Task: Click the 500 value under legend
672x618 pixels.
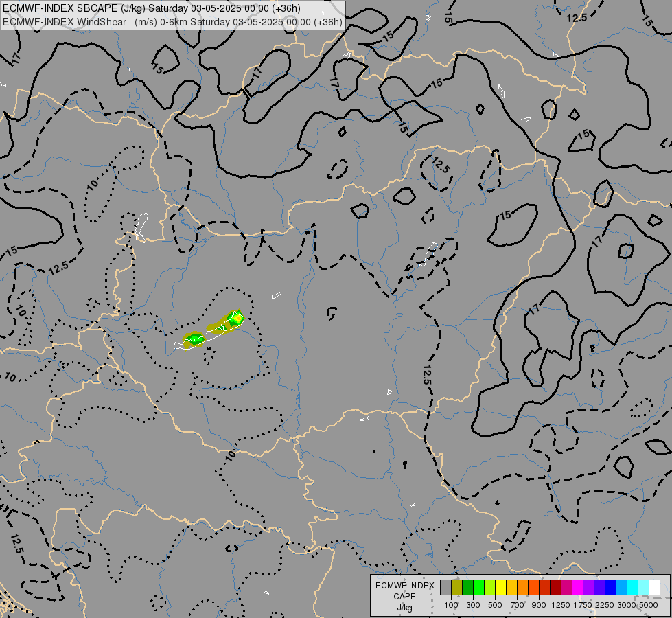Action: 495,605
